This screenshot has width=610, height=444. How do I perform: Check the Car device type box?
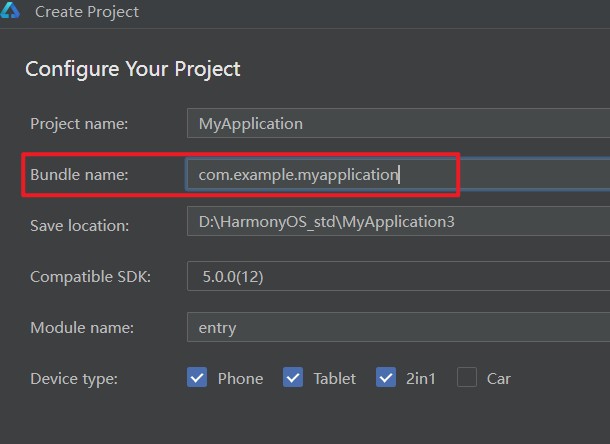[467, 377]
